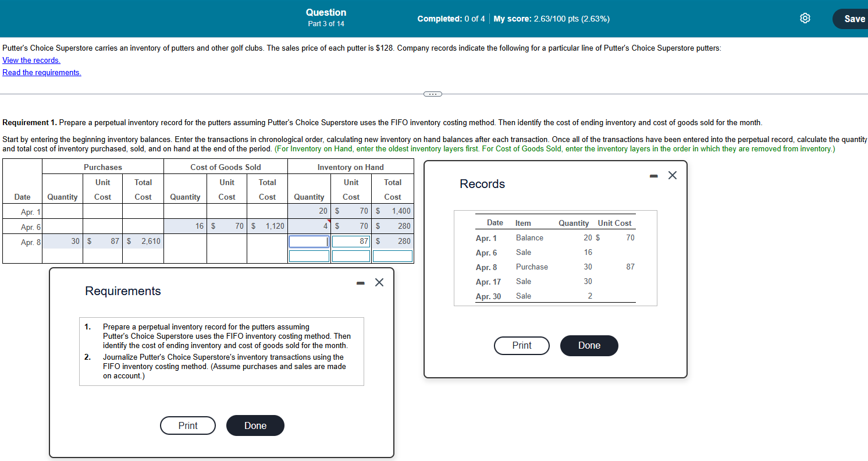Click My score 2.63/100 pts text

point(552,19)
